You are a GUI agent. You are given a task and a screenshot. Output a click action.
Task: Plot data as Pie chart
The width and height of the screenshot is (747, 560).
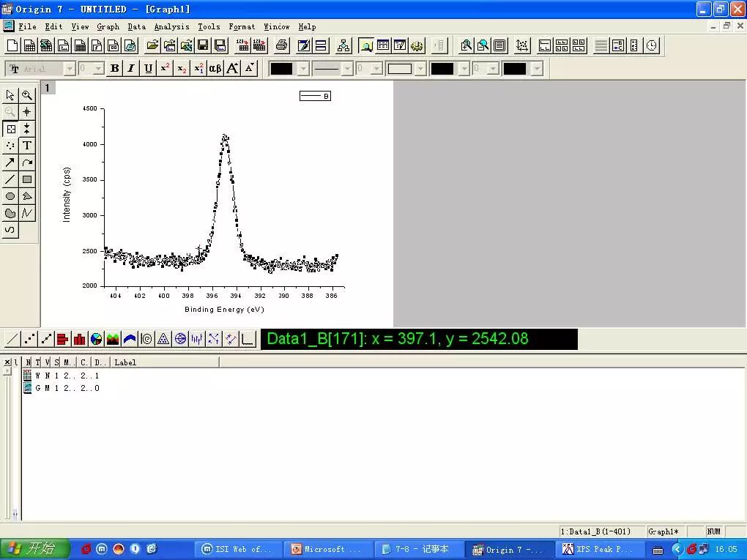coord(96,339)
